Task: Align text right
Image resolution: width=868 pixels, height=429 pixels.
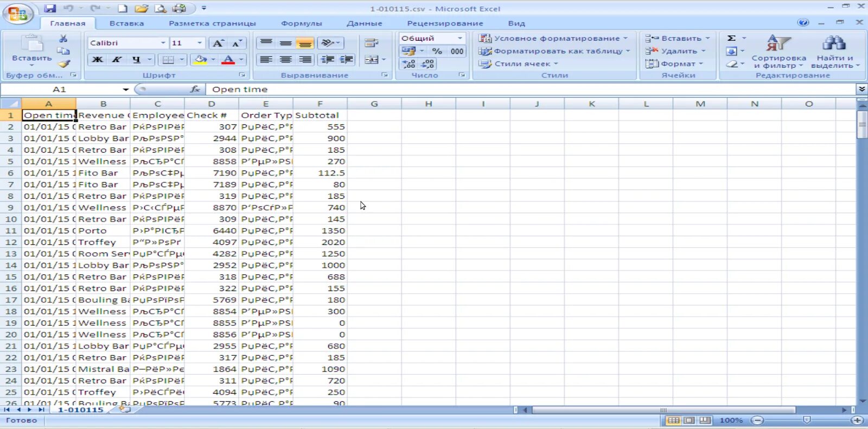Action: 305,59
